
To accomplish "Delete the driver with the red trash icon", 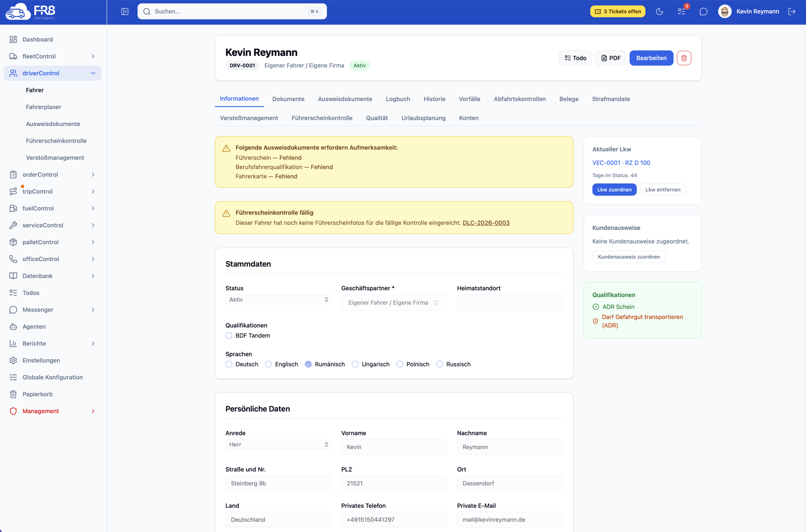I will click(684, 58).
